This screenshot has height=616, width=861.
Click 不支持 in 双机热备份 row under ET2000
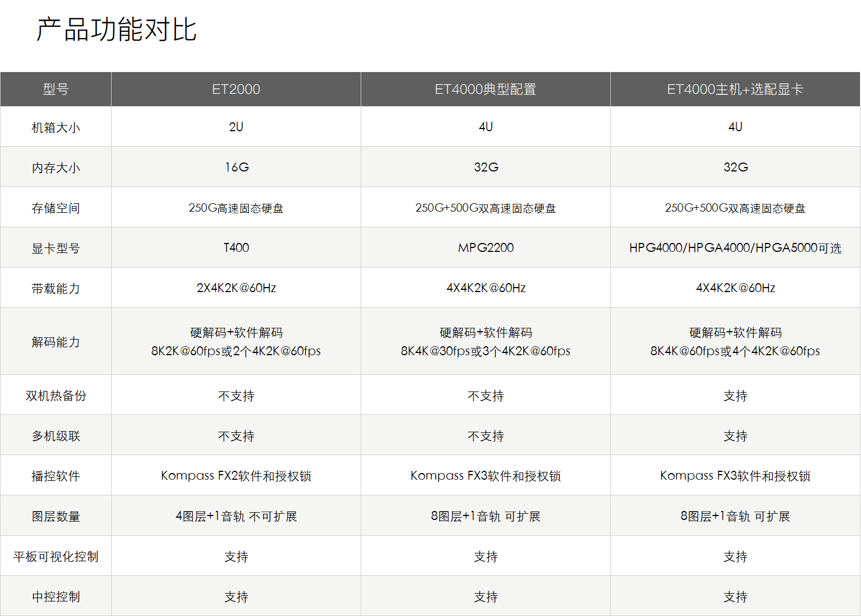(236, 395)
